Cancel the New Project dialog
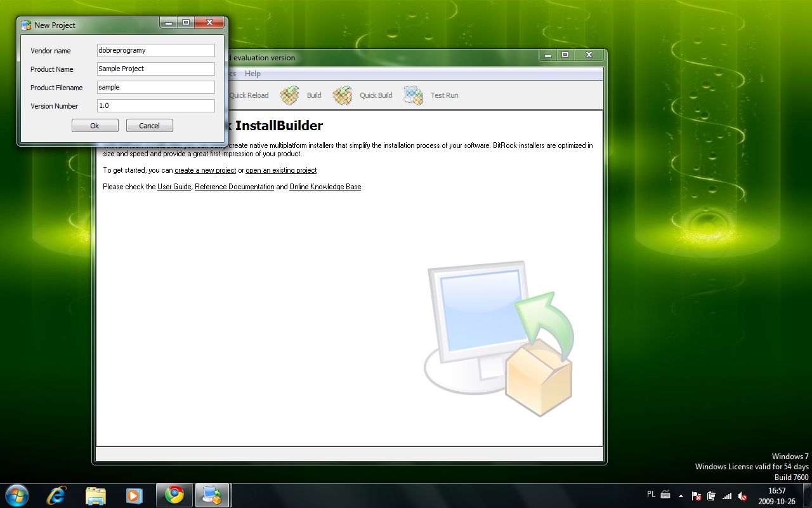 (x=149, y=126)
